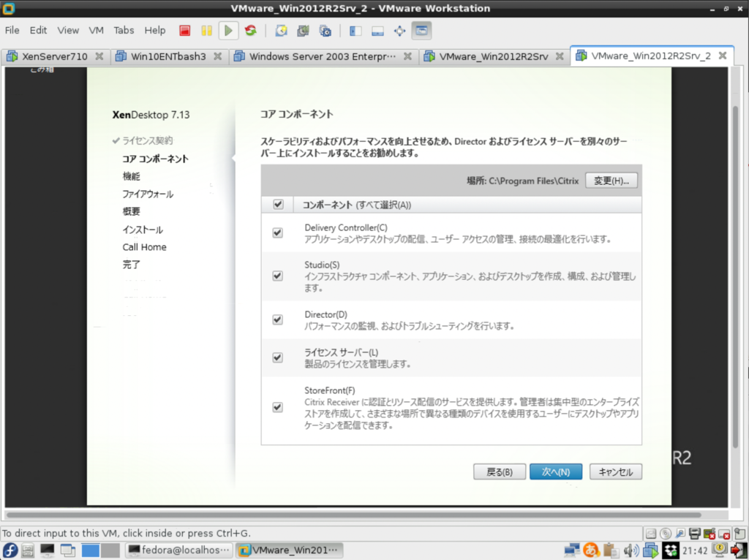This screenshot has width=749, height=560.
Task: Uncheck the Delivery Controller checkbox
Action: tap(277, 232)
